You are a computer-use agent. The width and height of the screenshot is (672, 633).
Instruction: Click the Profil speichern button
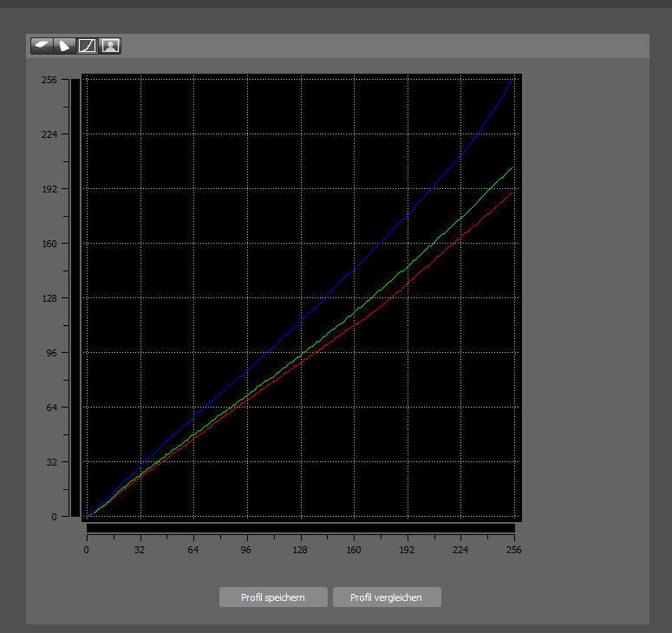[x=273, y=597]
